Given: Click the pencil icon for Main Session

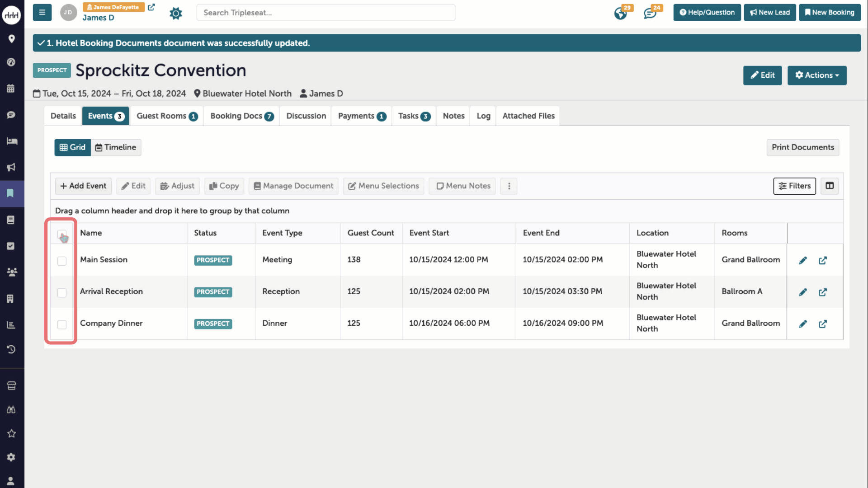Looking at the screenshot, I should tap(803, 260).
